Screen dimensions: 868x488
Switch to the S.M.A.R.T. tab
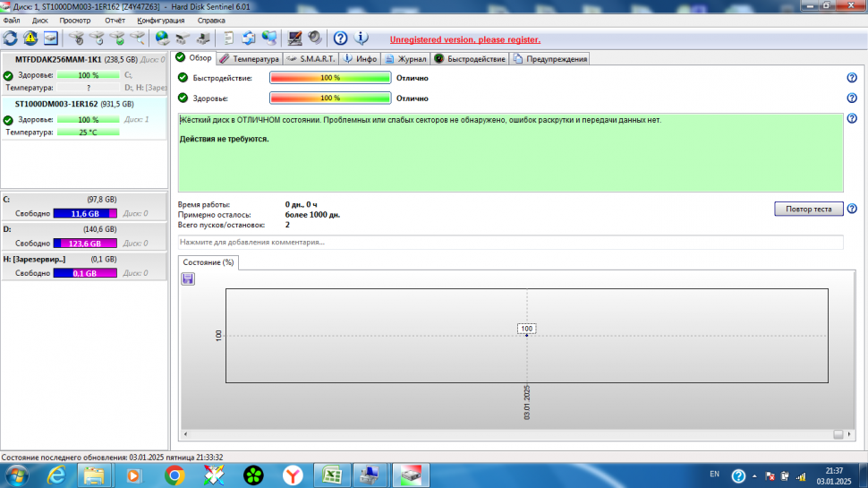click(x=311, y=59)
